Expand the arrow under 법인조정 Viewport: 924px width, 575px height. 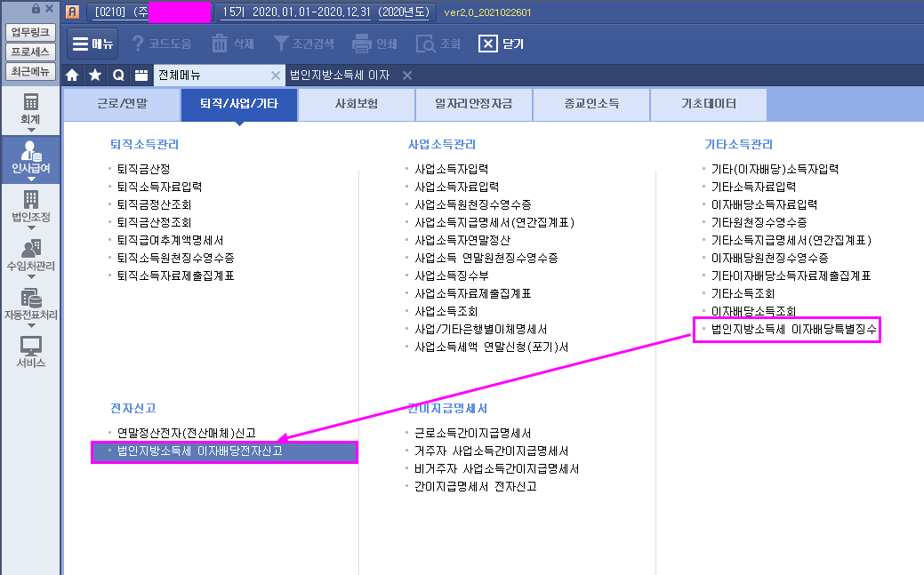(31, 228)
